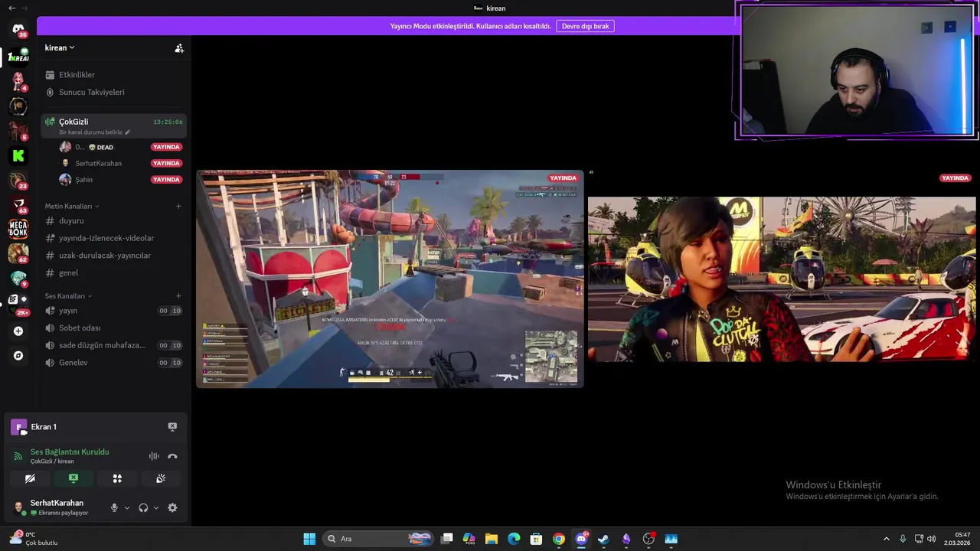Open Steam from the taskbar
The image size is (980, 551).
603,539
